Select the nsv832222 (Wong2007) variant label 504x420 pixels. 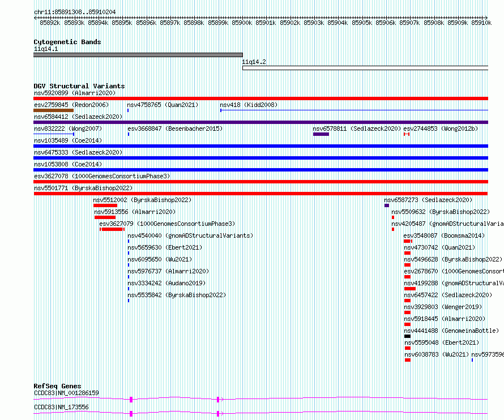68,129
